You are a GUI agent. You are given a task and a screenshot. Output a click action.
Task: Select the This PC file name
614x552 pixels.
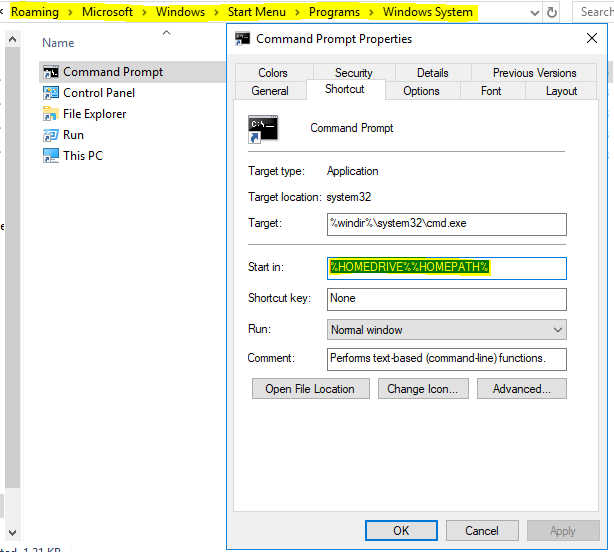83,156
